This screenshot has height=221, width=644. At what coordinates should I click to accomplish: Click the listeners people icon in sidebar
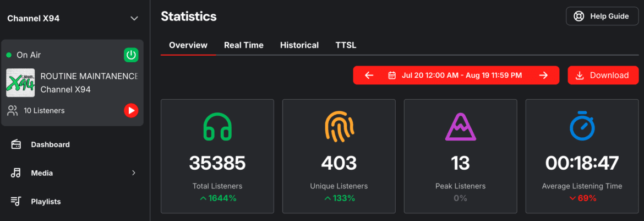pos(12,111)
